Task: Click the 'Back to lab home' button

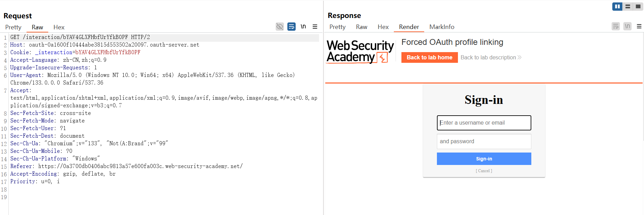Action: click(429, 57)
